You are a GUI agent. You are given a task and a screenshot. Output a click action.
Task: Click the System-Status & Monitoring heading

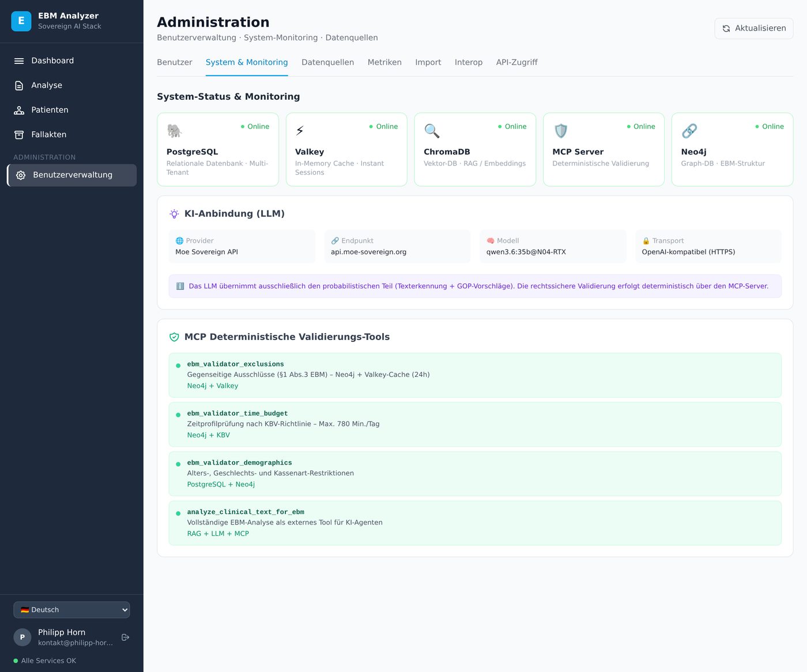[228, 97]
